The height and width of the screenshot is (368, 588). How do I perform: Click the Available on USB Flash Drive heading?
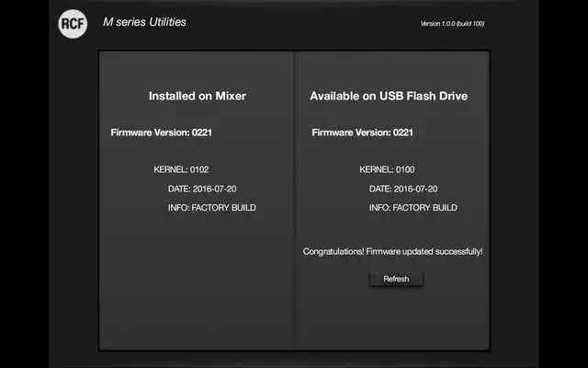click(x=389, y=96)
